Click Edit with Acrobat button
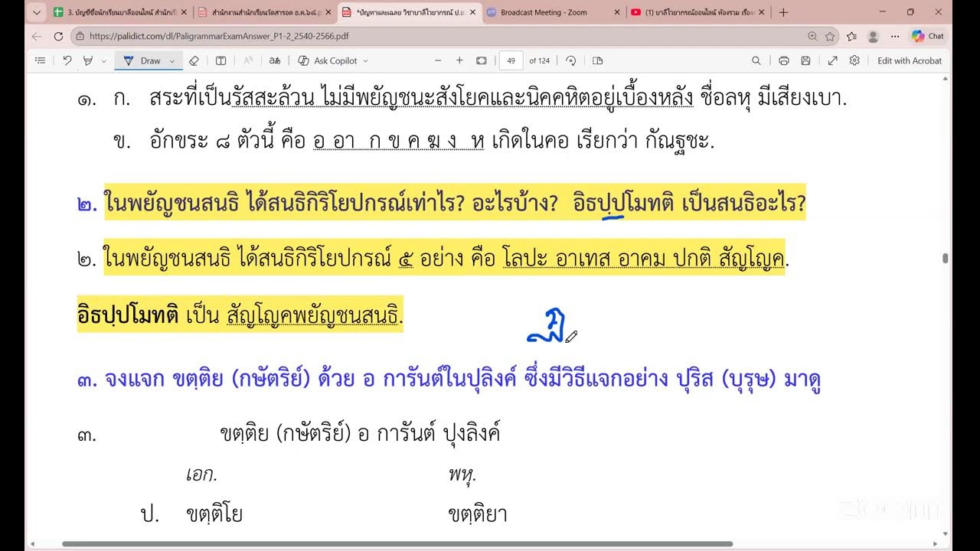 (x=910, y=60)
